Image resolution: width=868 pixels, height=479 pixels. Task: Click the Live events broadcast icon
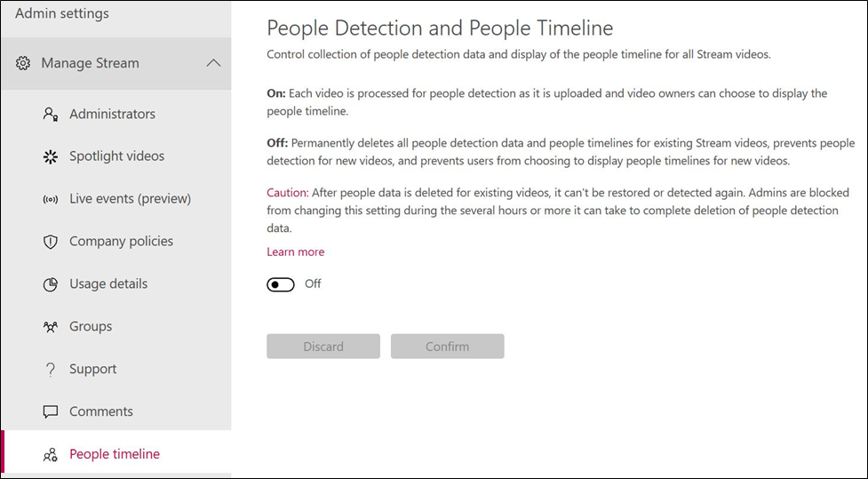pyautogui.click(x=51, y=199)
